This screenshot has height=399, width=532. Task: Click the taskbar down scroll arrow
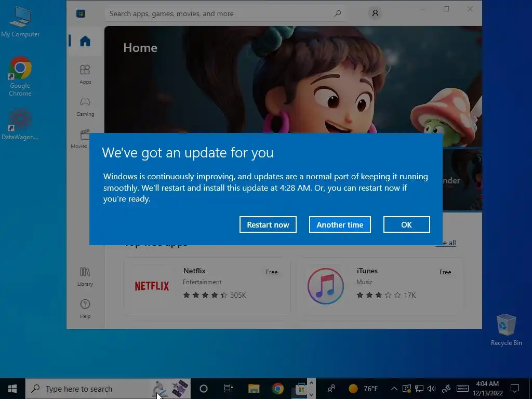point(312,394)
